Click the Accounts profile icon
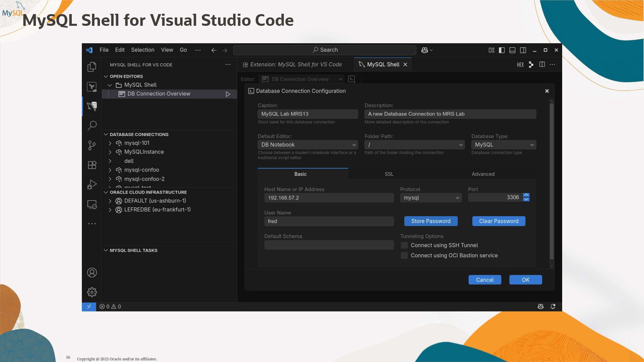The height and width of the screenshot is (362, 644). [x=92, y=273]
